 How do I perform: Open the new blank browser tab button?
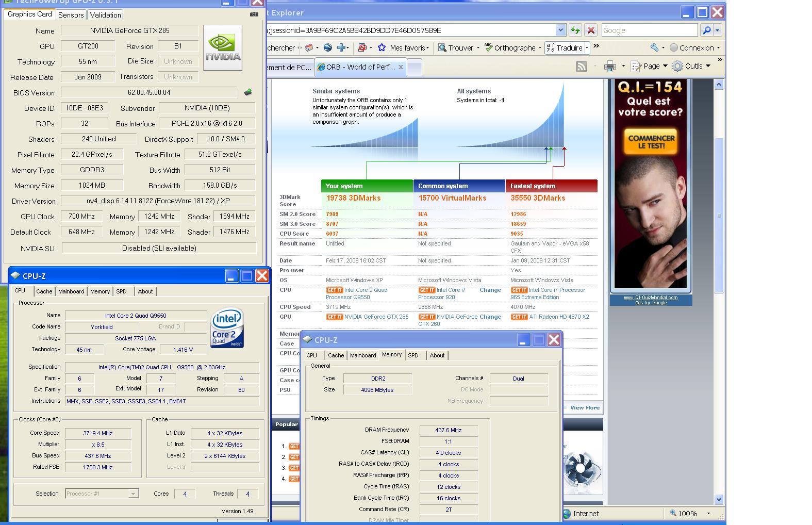click(415, 67)
